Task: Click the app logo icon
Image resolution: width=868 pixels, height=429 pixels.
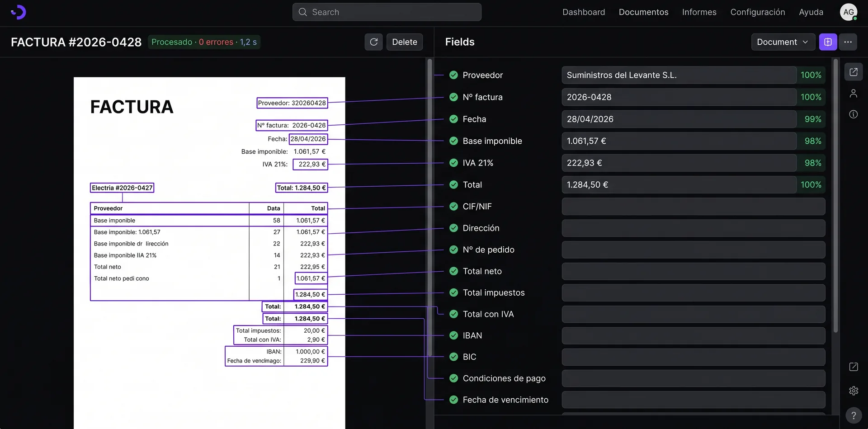Action: pos(18,12)
